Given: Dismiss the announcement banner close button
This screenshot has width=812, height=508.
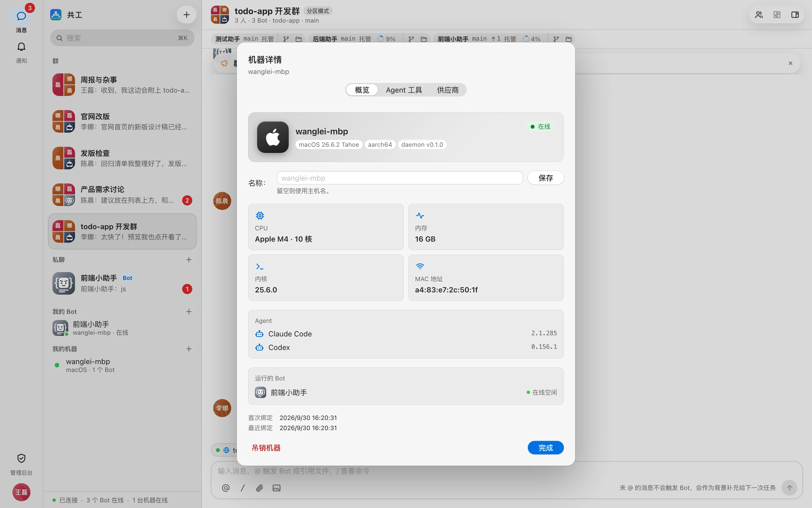Looking at the screenshot, I should pos(791,63).
